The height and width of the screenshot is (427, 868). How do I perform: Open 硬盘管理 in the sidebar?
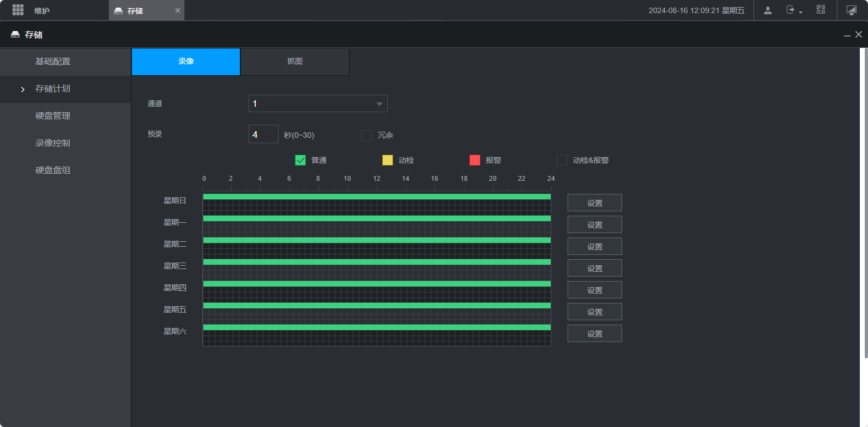[x=53, y=116]
